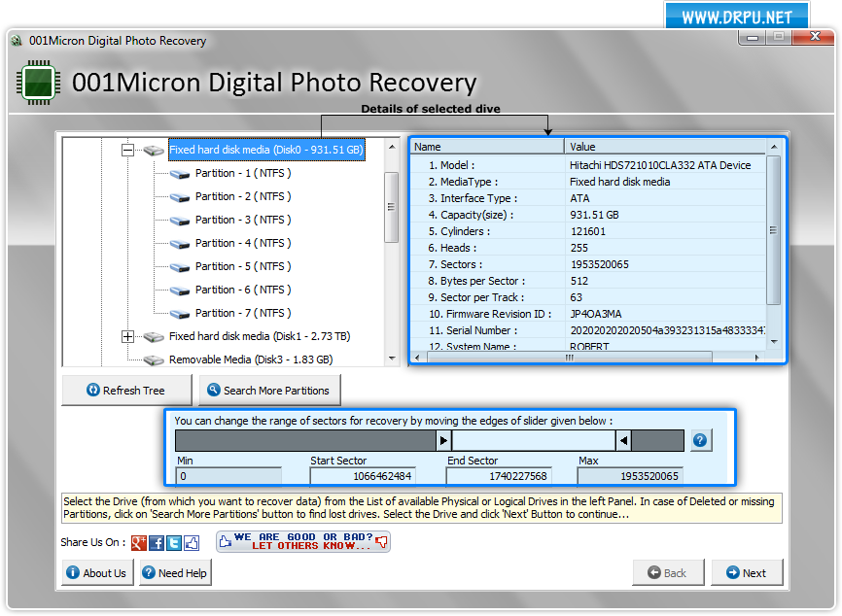The image size is (842, 616).
Task: Click the Facebook share icon
Action: (157, 542)
